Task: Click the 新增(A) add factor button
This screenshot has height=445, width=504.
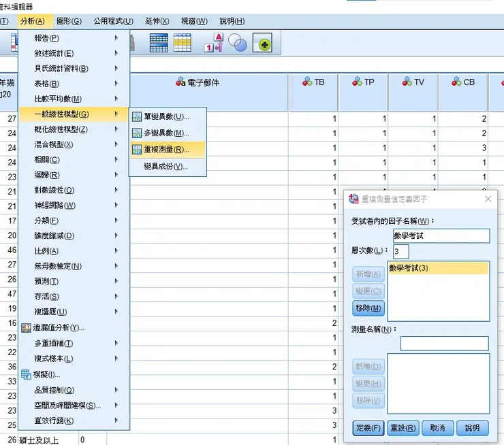Action: (368, 274)
